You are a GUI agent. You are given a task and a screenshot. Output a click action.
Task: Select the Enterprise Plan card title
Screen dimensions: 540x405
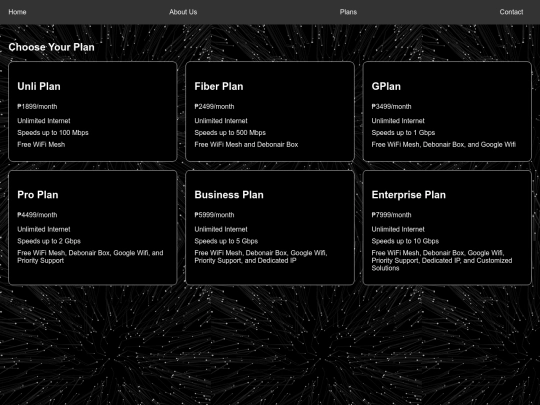point(408,195)
